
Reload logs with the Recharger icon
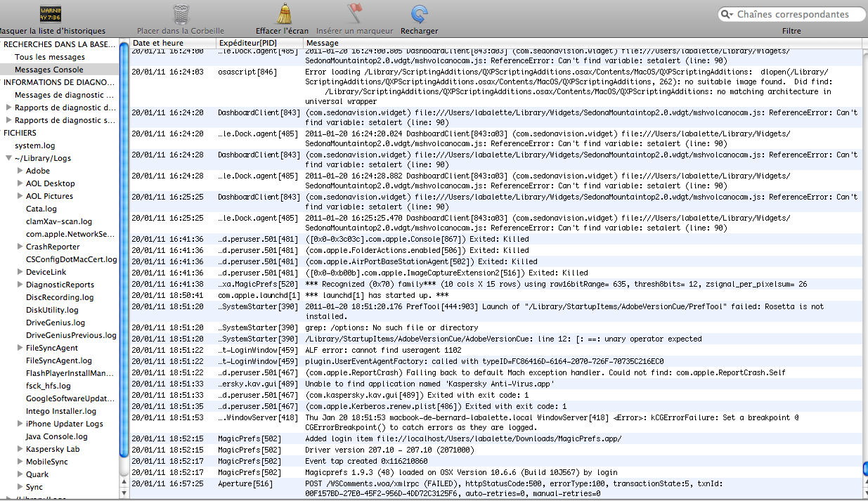point(420,13)
